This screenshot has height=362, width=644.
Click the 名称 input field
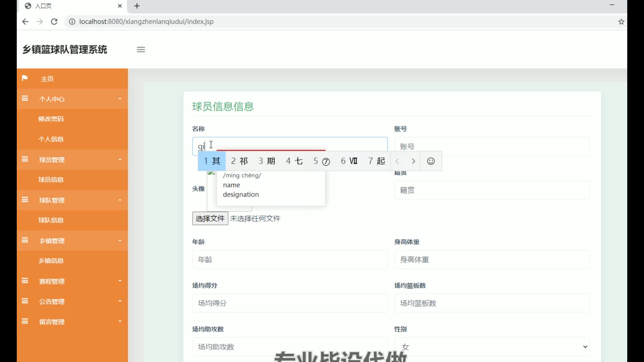(x=290, y=146)
